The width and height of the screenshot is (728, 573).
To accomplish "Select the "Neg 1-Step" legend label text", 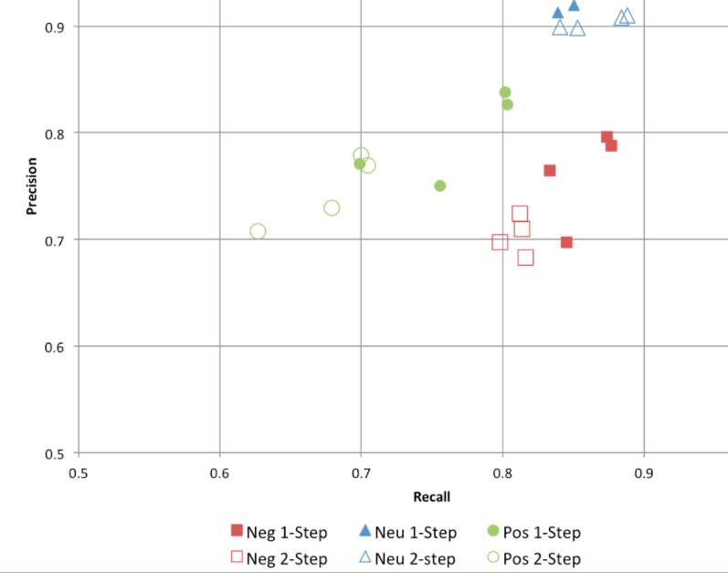I will point(287,533).
